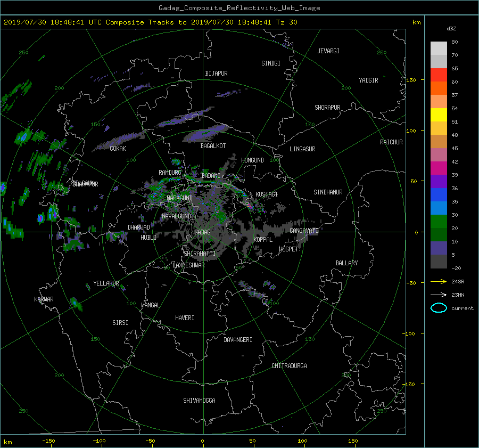Click the yellow 24SR arrow legend icon

coord(439,281)
